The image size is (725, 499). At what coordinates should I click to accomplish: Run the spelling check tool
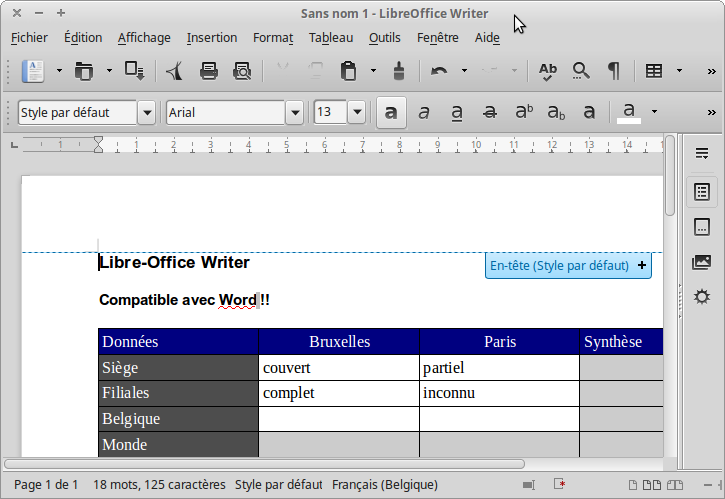[x=548, y=71]
